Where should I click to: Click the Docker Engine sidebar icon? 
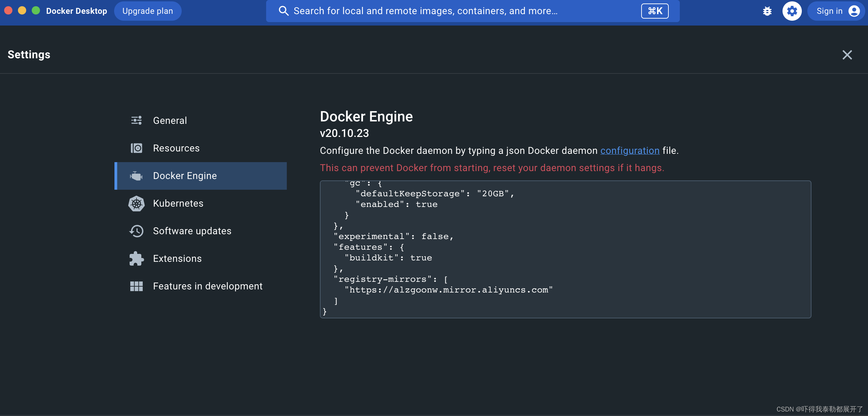(137, 176)
